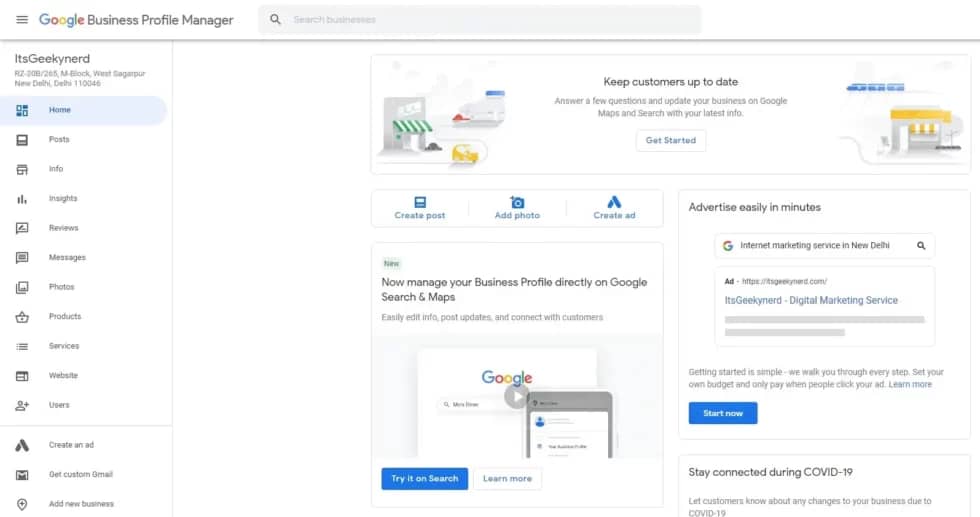Click the Stay connected during COVID-19 heading
The image size is (980, 517).
771,473
